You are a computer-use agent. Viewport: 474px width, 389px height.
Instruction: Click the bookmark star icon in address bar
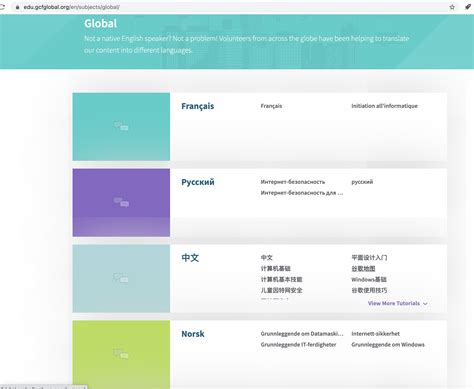tap(452, 7)
